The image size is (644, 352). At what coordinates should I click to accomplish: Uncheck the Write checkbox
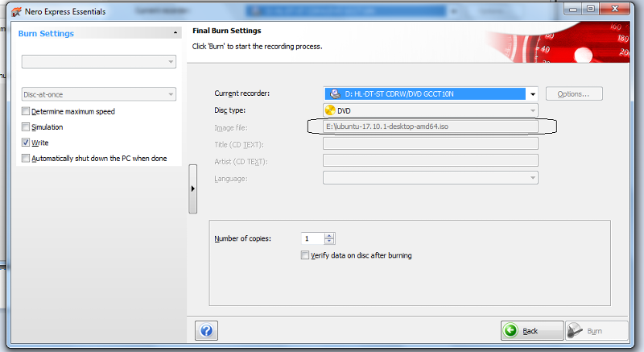coord(26,143)
